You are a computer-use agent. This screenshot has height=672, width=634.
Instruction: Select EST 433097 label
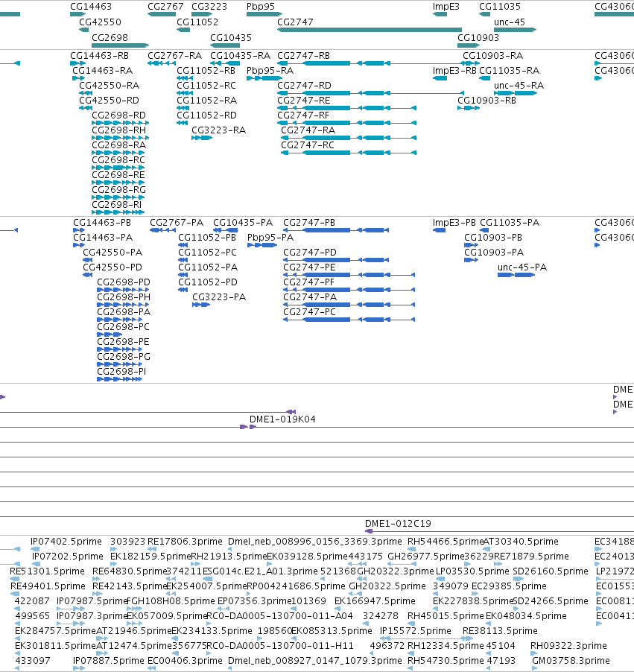[x=33, y=660]
